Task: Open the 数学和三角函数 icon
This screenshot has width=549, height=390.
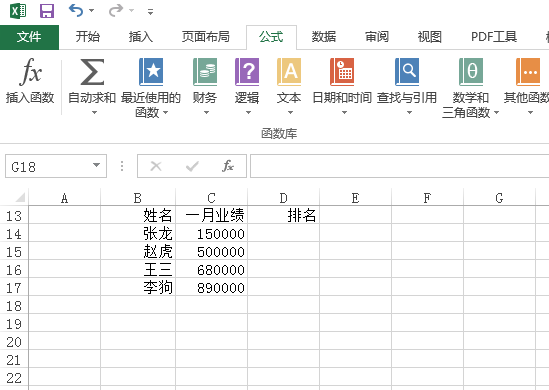Action: (x=471, y=72)
